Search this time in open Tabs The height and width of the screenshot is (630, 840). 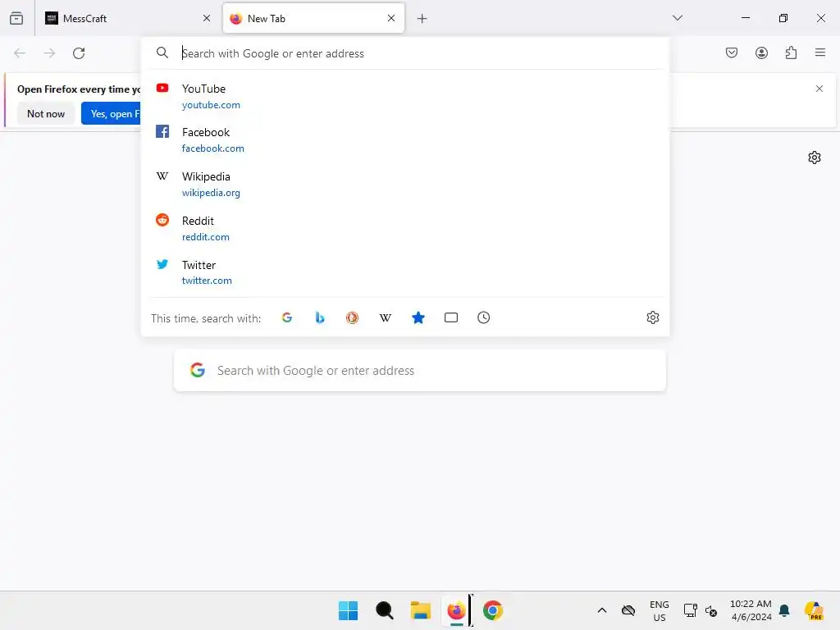(x=451, y=317)
